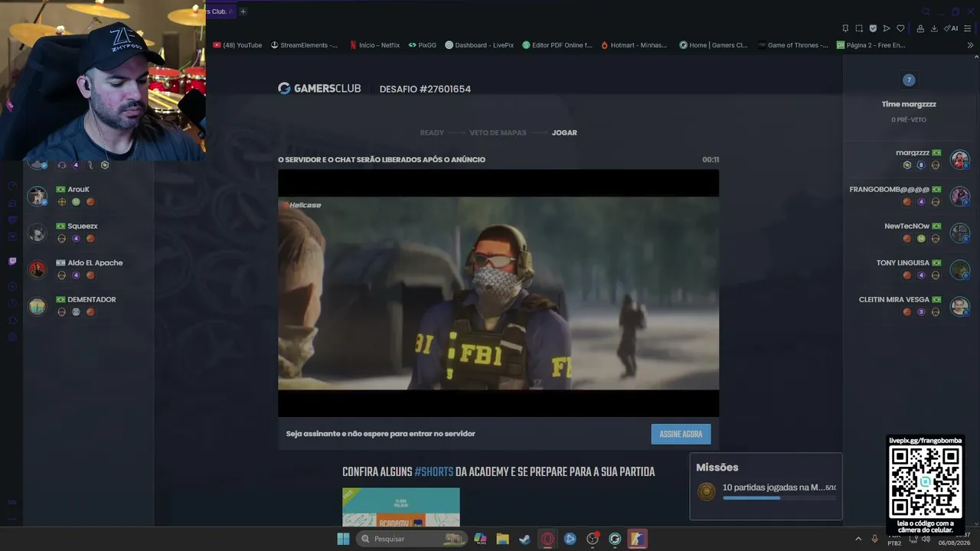Open player profile Aldo EL Apache
Screen dimensions: 980x551
[95, 262]
